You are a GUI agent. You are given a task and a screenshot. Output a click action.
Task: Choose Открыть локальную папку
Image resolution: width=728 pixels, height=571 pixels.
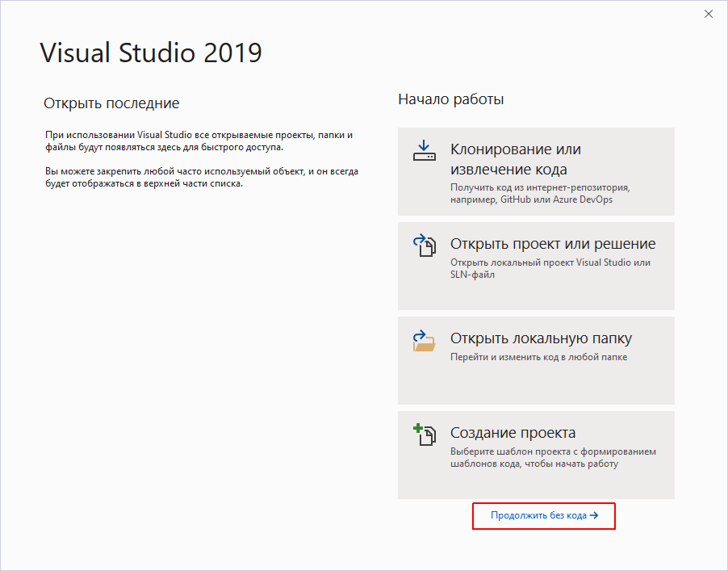541,338
